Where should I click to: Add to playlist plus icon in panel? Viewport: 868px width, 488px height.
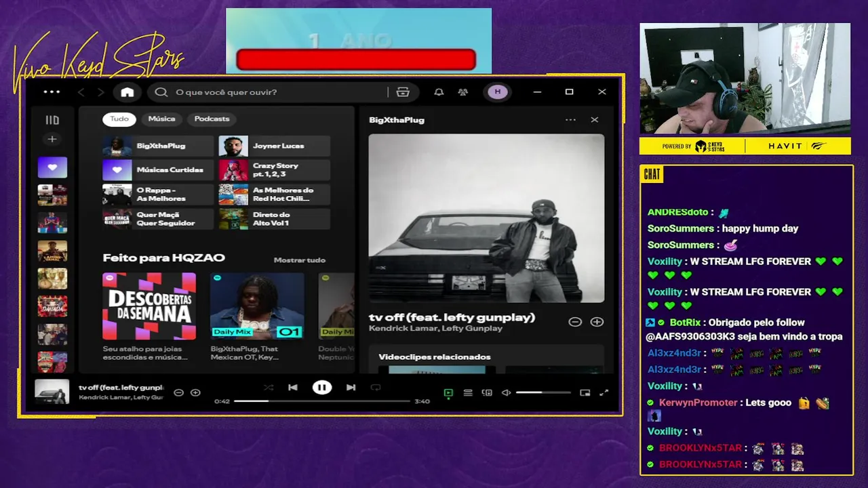click(597, 322)
